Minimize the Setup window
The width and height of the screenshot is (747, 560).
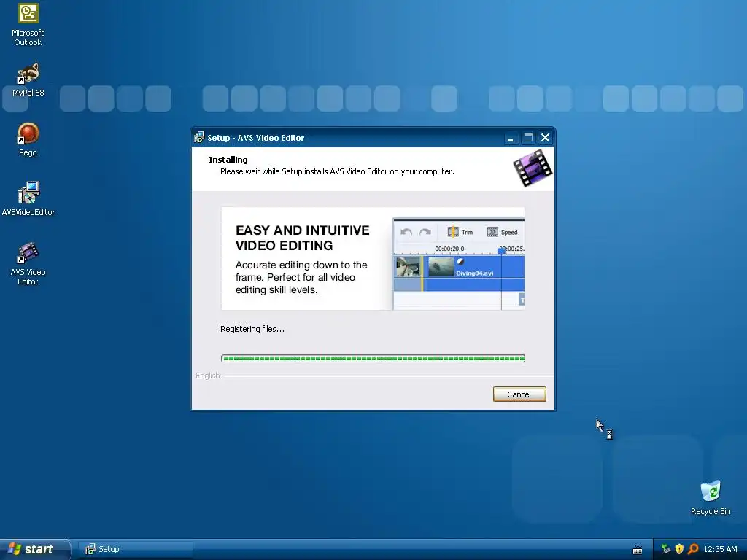point(510,138)
